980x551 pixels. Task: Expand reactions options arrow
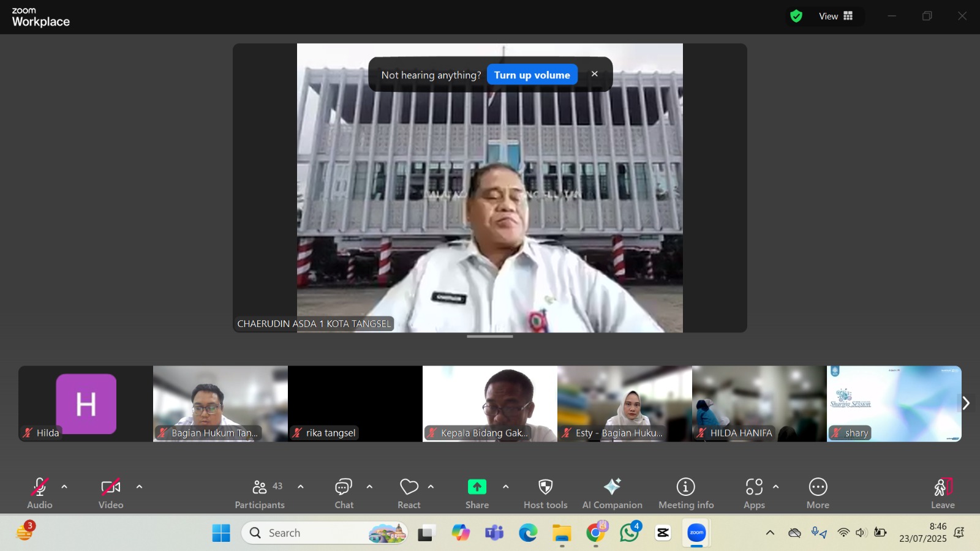(431, 487)
